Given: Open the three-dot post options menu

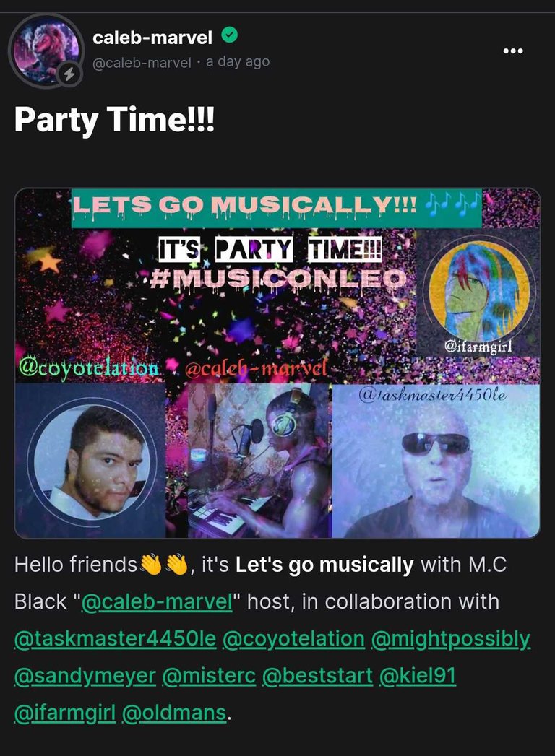Looking at the screenshot, I should tap(512, 51).
